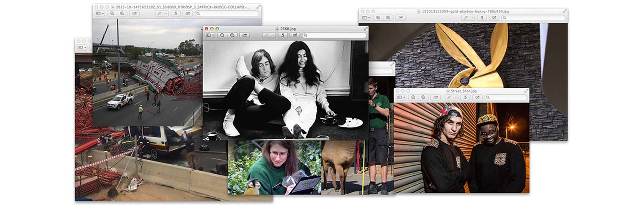Image resolution: width=644 pixels, height=205 pixels.
Task: Zoom in on the Street_Shot.jpg image
Action: (x=423, y=97)
